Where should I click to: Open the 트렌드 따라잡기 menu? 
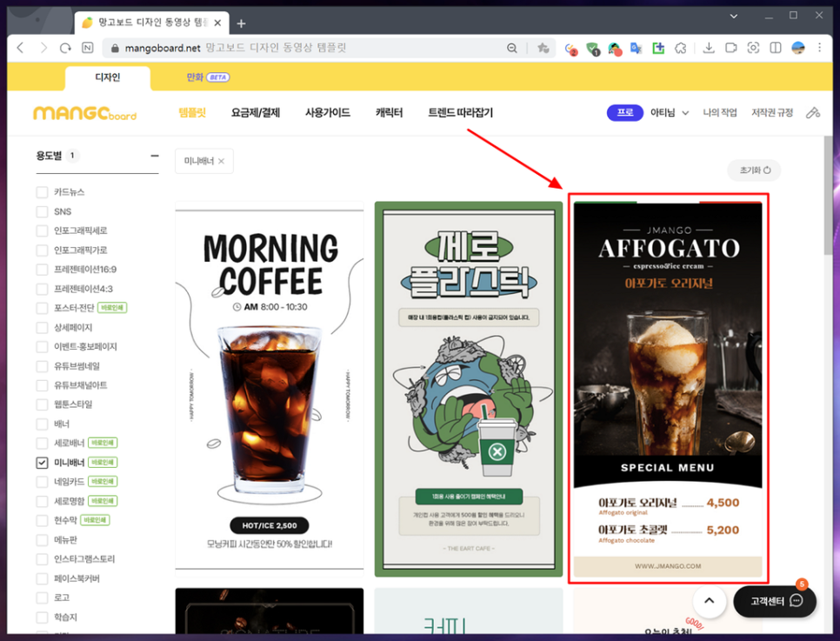point(460,112)
